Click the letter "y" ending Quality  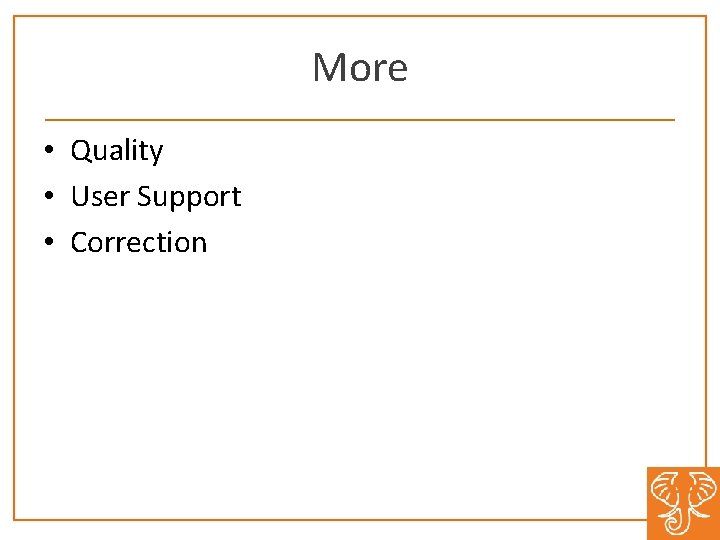click(157, 154)
